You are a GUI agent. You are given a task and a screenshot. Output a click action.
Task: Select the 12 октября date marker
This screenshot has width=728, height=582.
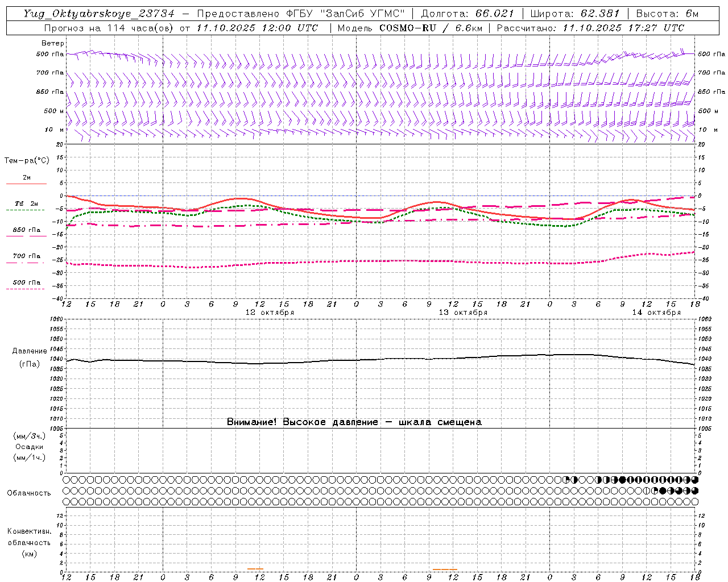tap(270, 313)
